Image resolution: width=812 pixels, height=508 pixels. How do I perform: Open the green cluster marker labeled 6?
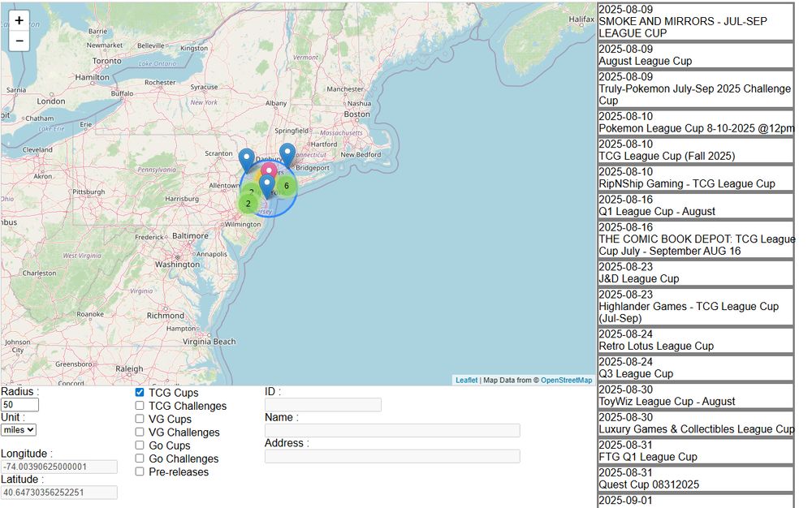point(287,186)
